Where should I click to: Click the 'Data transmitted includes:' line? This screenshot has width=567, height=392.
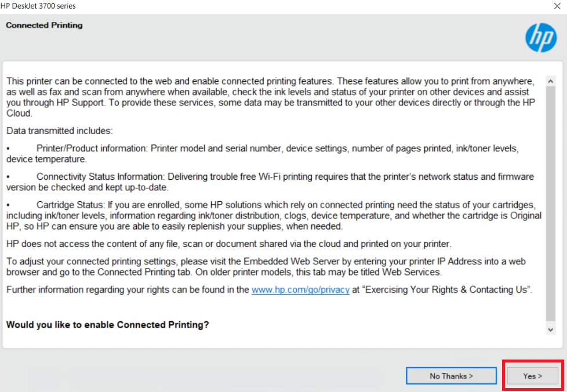[59, 131]
